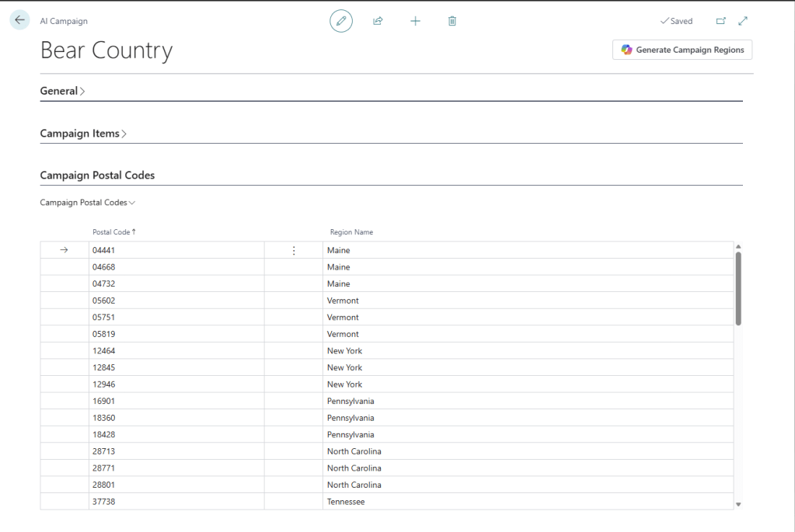Image resolution: width=795 pixels, height=532 pixels.
Task: Open row options for postal code 04441
Action: [293, 250]
